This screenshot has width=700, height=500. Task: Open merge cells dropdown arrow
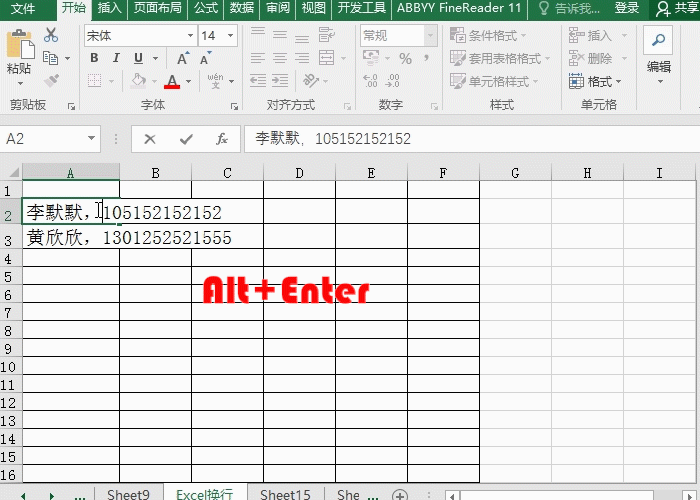click(343, 58)
